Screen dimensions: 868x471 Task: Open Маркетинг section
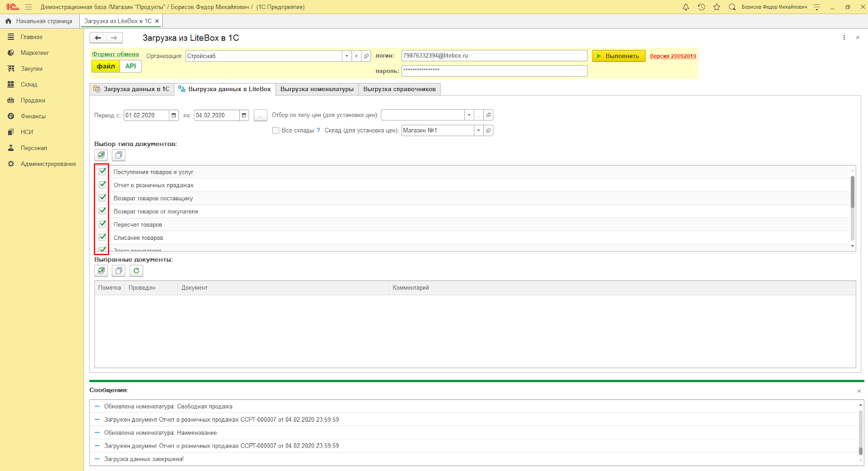(x=35, y=53)
